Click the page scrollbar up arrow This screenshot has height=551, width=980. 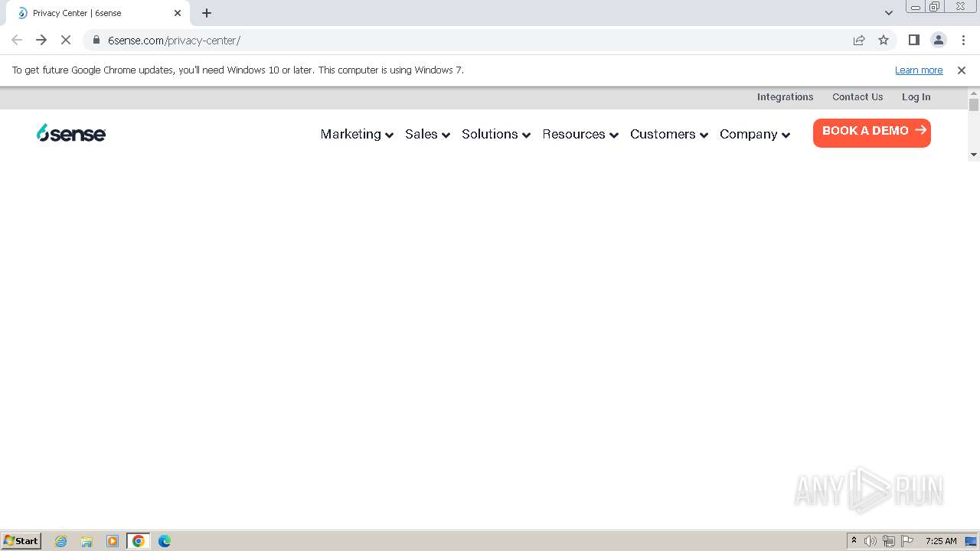[x=974, y=92]
